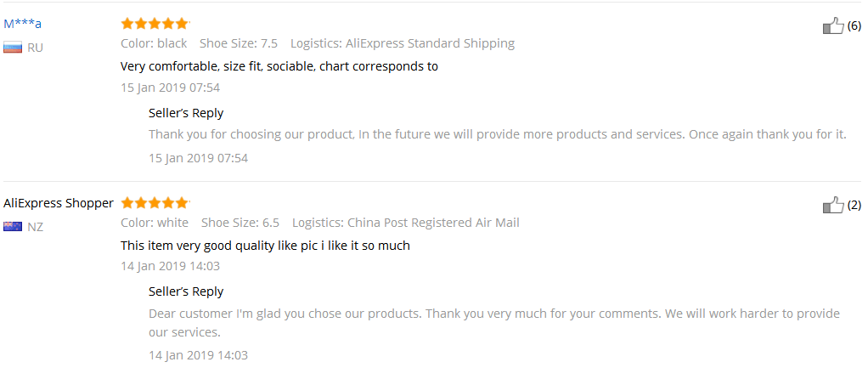Like the M***a review with thumbs-up
Viewport: 868px width, 379px height.
pos(833,25)
